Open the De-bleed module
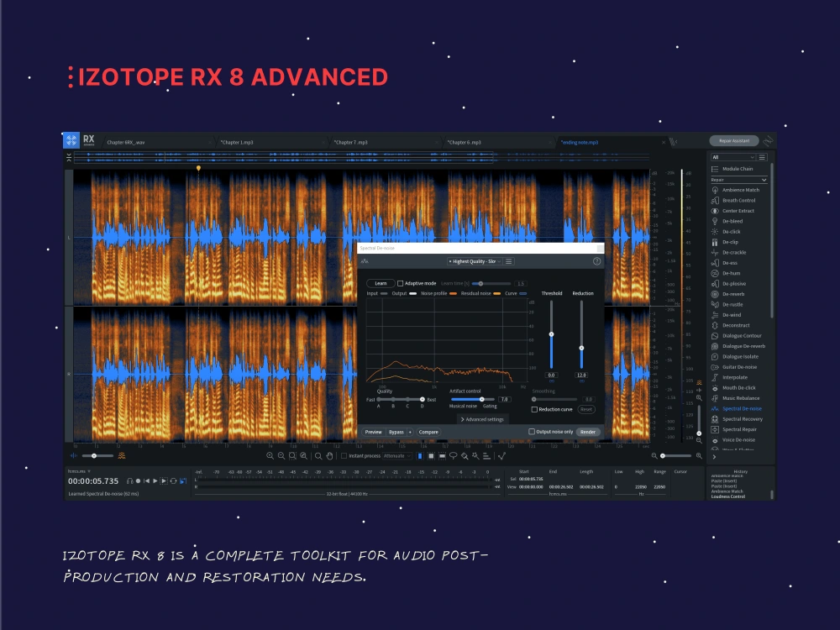This screenshot has height=630, width=840. coord(727,221)
